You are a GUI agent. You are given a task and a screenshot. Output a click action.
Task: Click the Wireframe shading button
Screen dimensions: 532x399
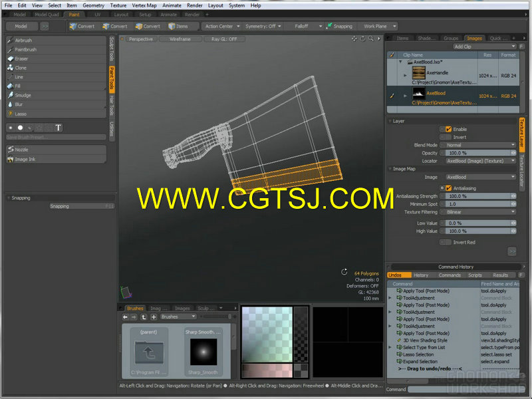point(180,39)
